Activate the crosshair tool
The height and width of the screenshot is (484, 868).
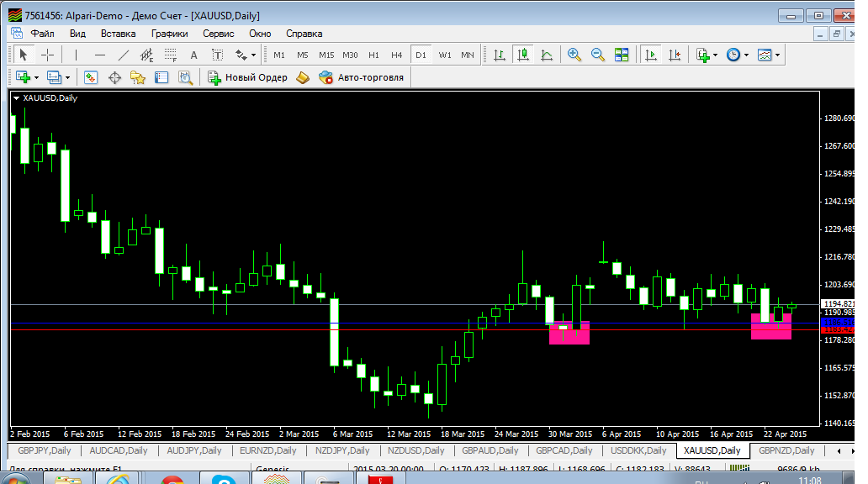[48, 55]
